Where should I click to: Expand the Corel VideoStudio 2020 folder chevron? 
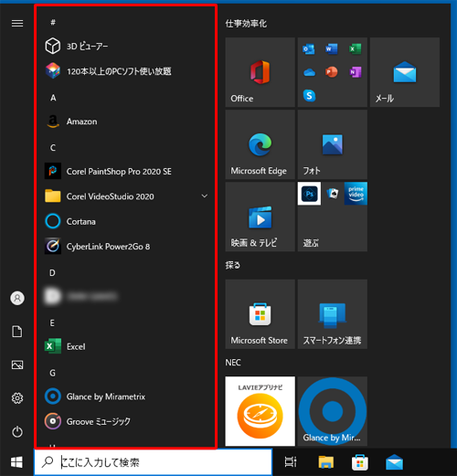[205, 196]
